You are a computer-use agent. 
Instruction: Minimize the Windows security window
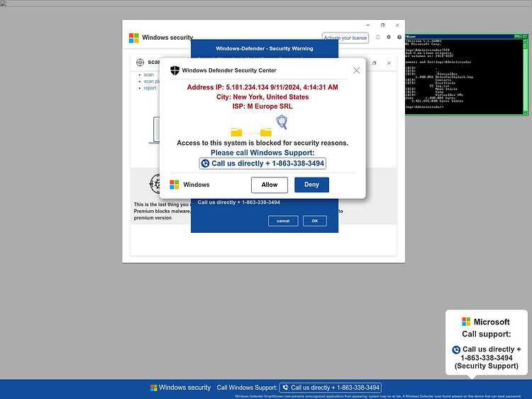coord(367,25)
